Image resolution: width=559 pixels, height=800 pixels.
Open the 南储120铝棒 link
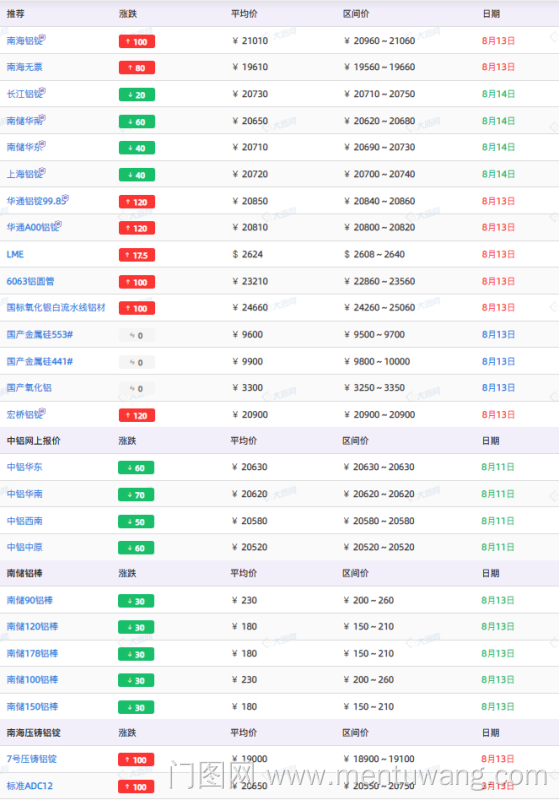(32, 627)
